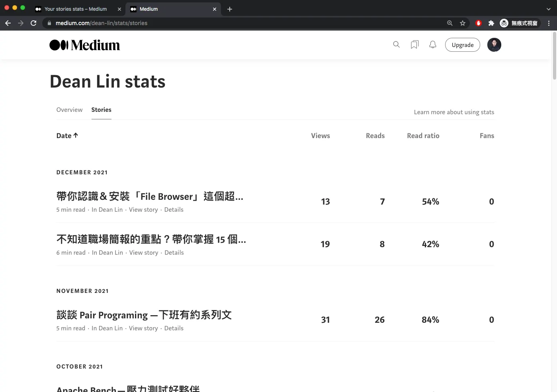Click the red extension icon in the toolbar
The image size is (557, 392).
point(479,23)
